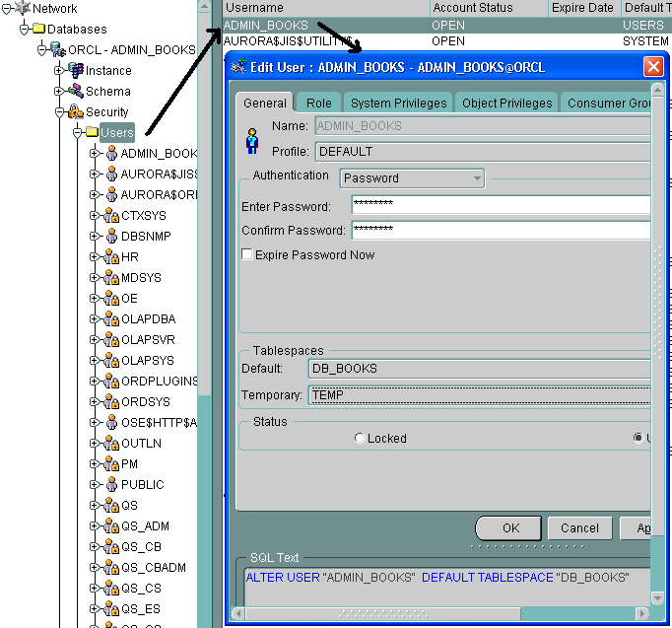
Task: Expand the PUBLIC user node
Action: [94, 484]
